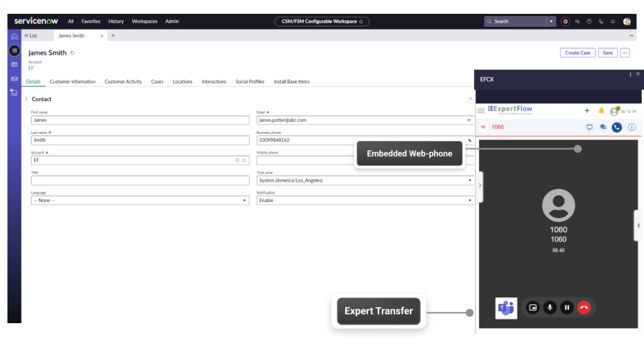Open the ExpertFlow notification bell
Screen dimensions: 644x337
tap(601, 111)
